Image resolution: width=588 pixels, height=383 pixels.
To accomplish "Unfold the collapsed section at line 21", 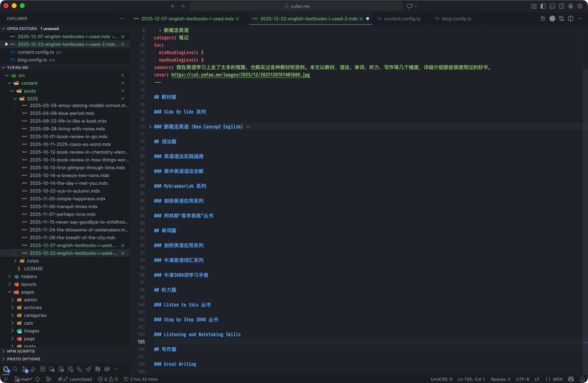I will [150, 126].
